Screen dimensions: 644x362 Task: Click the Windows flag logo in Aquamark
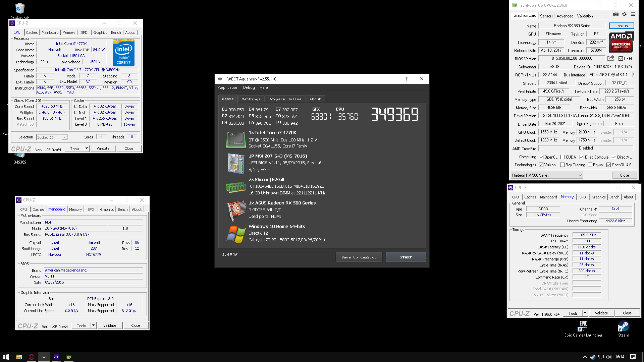coord(236,234)
